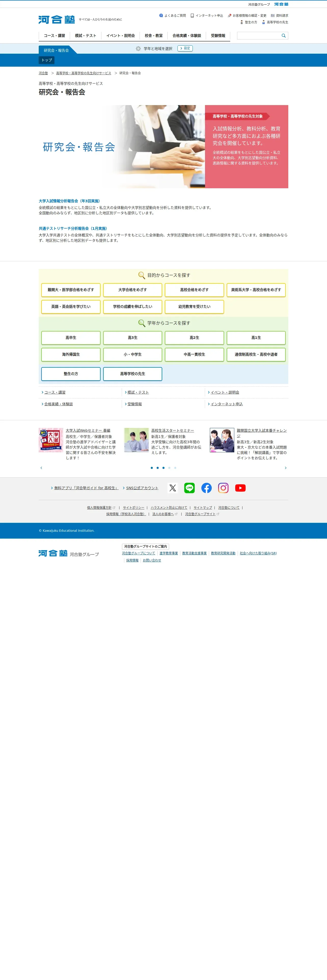The width and height of the screenshot is (327, 980).
Task: Open the 合格実績・体験談 menu
Action: pyautogui.click(x=187, y=36)
